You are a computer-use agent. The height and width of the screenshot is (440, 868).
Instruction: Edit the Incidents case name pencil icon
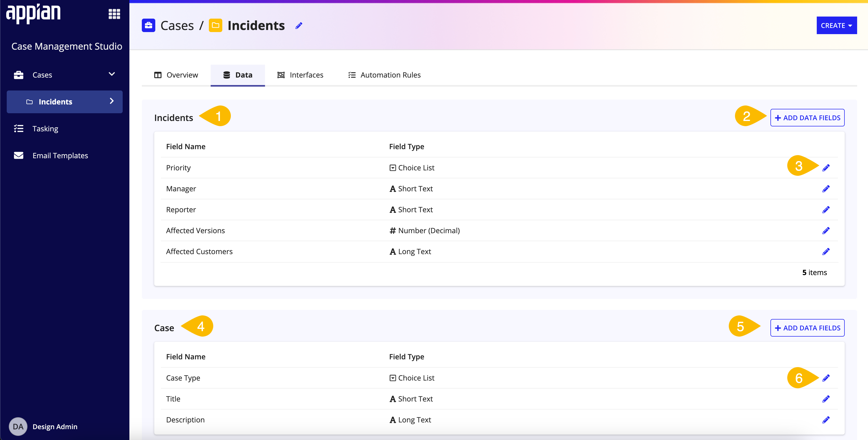click(299, 26)
